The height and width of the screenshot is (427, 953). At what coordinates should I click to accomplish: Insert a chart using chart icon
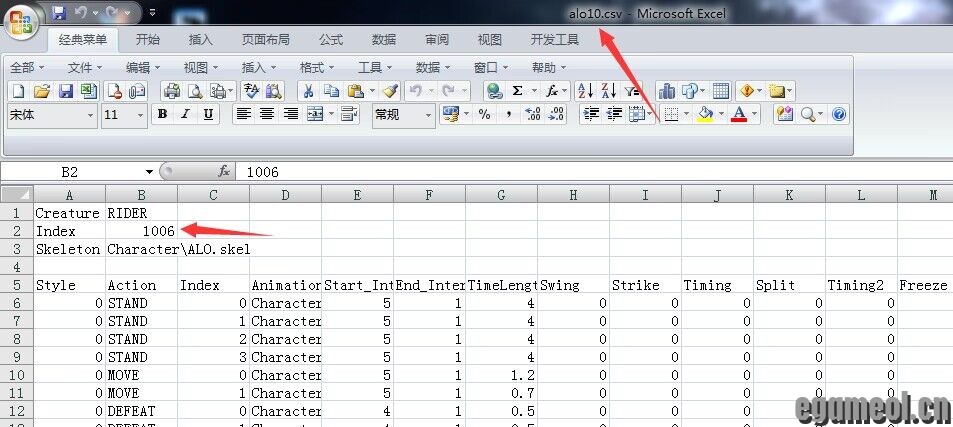pyautogui.click(x=667, y=91)
